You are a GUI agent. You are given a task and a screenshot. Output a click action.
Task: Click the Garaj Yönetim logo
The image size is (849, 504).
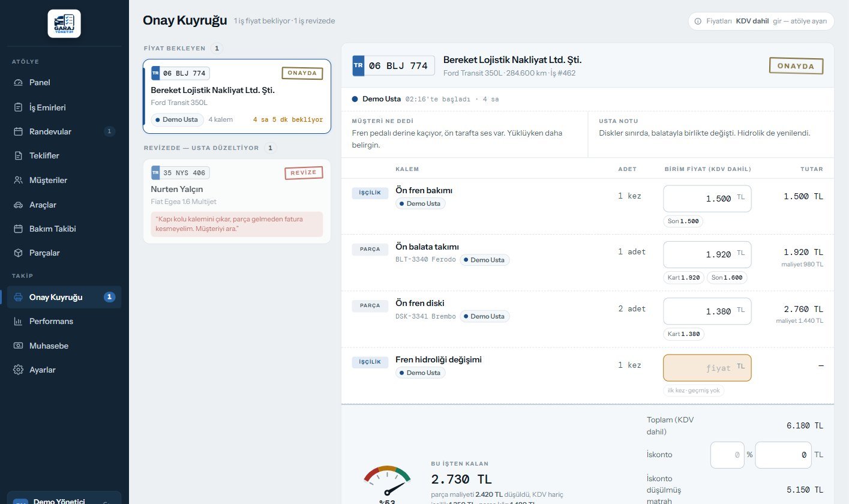coord(64,23)
